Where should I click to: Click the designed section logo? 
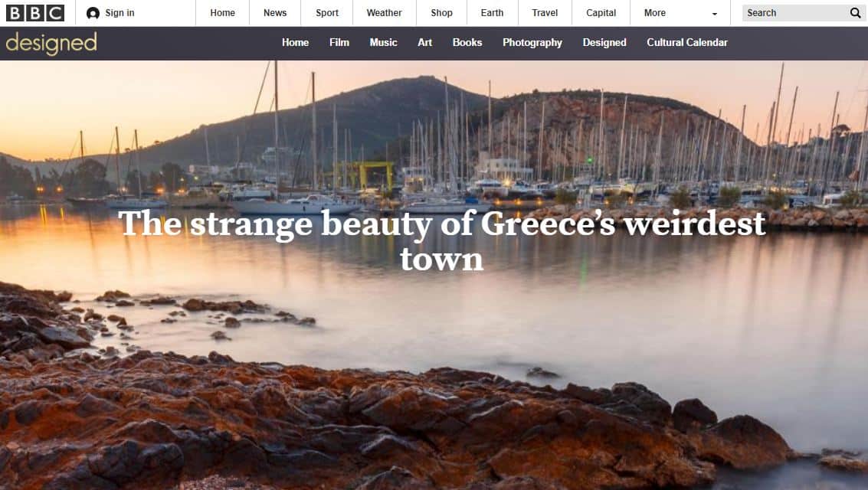[51, 43]
